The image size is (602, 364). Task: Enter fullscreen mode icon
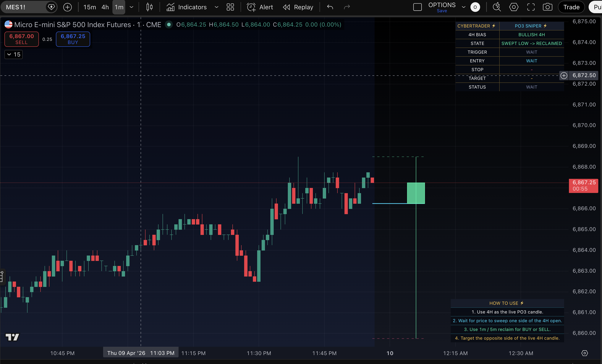[x=531, y=7]
